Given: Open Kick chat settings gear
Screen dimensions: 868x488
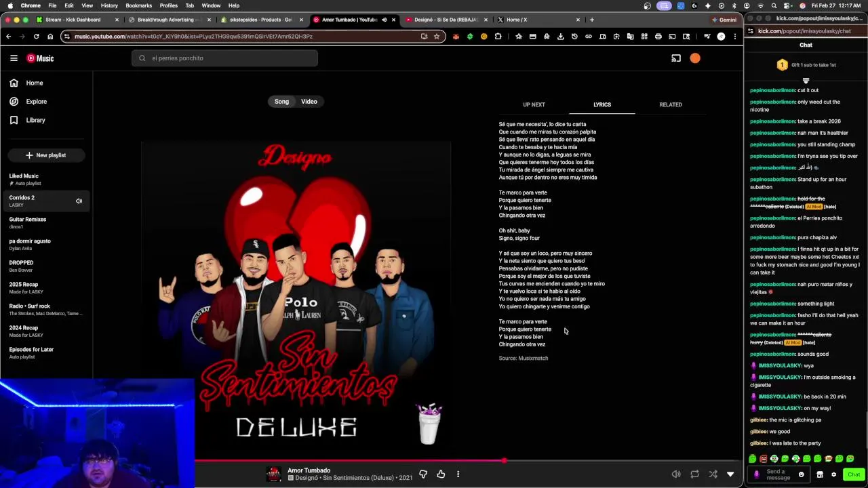Looking at the screenshot, I should tap(833, 474).
